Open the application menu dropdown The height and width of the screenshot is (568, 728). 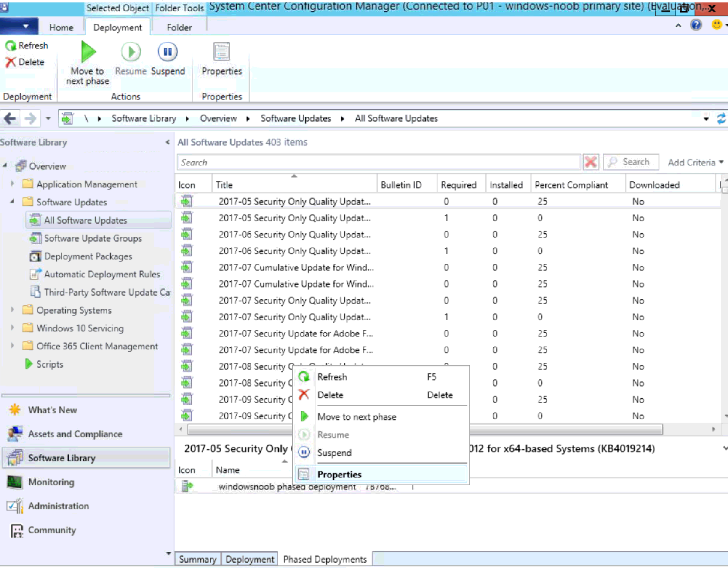coord(19,27)
